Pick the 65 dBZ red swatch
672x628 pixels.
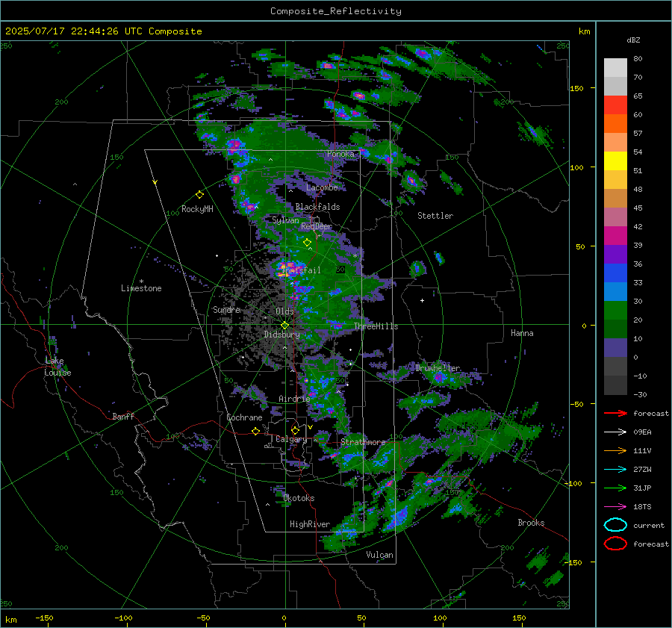pos(615,105)
